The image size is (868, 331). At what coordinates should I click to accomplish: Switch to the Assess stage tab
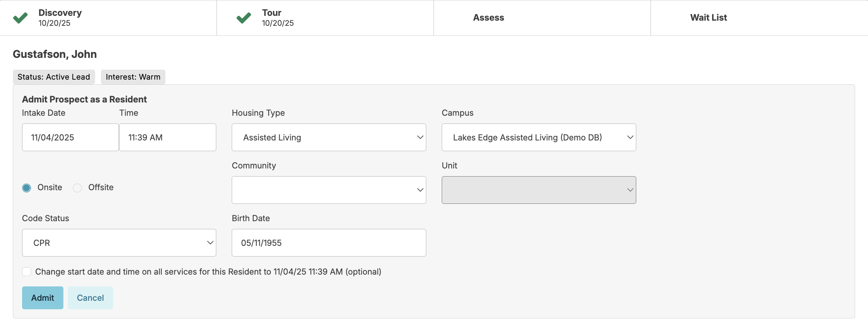(489, 18)
